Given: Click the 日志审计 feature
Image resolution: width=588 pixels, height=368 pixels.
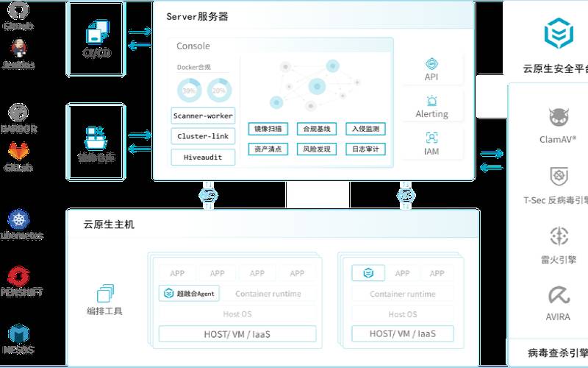Looking at the screenshot, I should coord(365,149).
